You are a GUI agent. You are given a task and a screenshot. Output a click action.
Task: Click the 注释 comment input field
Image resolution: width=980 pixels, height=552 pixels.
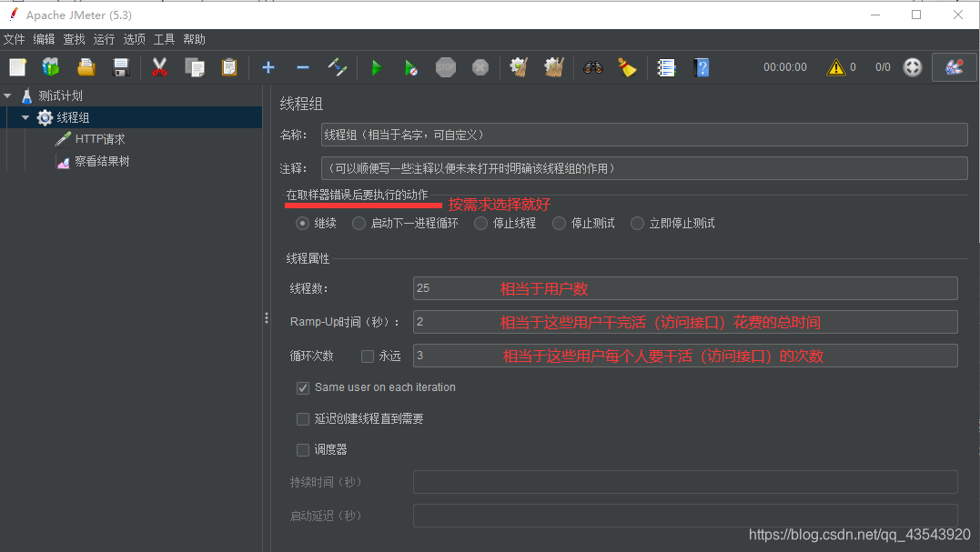(x=644, y=168)
